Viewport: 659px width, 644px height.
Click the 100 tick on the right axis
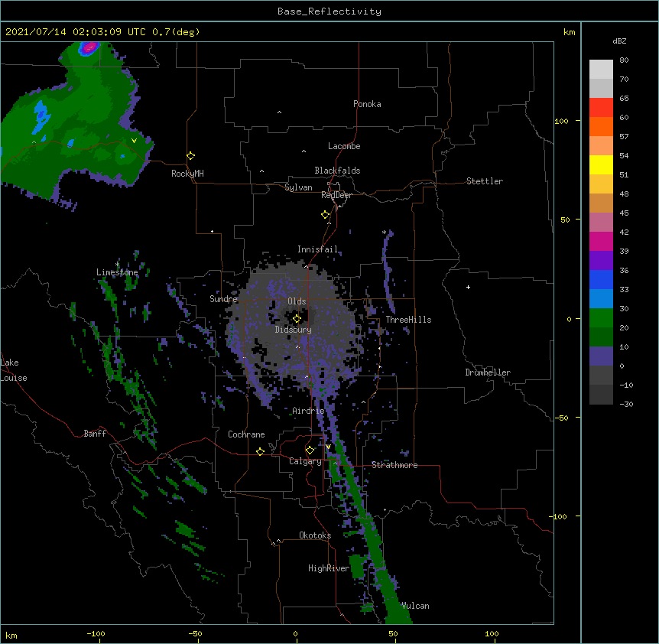(x=561, y=121)
